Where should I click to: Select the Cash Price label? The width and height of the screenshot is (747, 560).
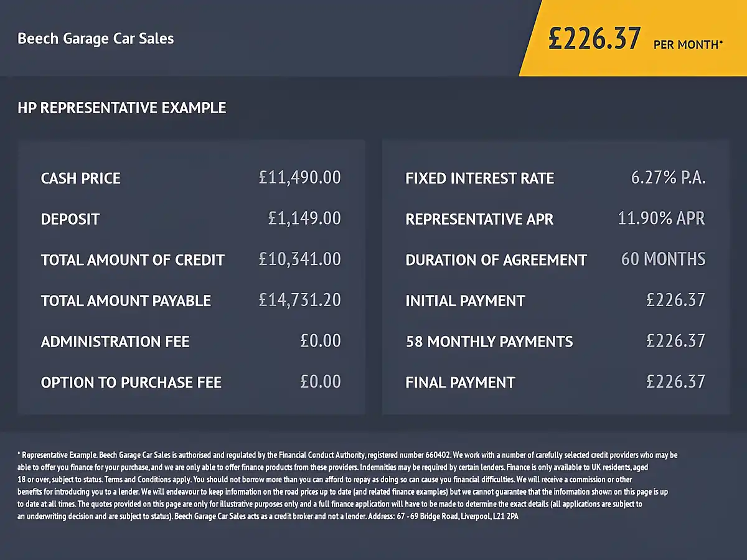[81, 179]
